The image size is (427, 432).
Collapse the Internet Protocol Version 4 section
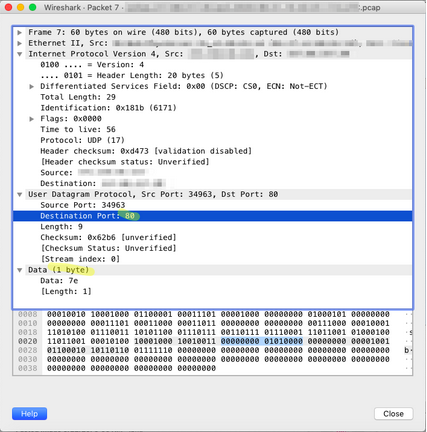[x=20, y=54]
